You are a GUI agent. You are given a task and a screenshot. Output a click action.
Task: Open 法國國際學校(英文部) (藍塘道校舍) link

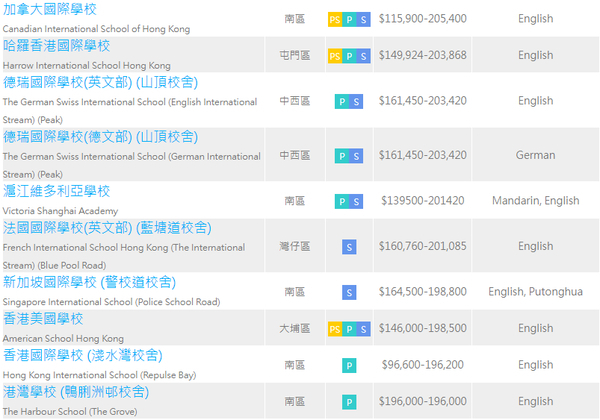coord(107,228)
